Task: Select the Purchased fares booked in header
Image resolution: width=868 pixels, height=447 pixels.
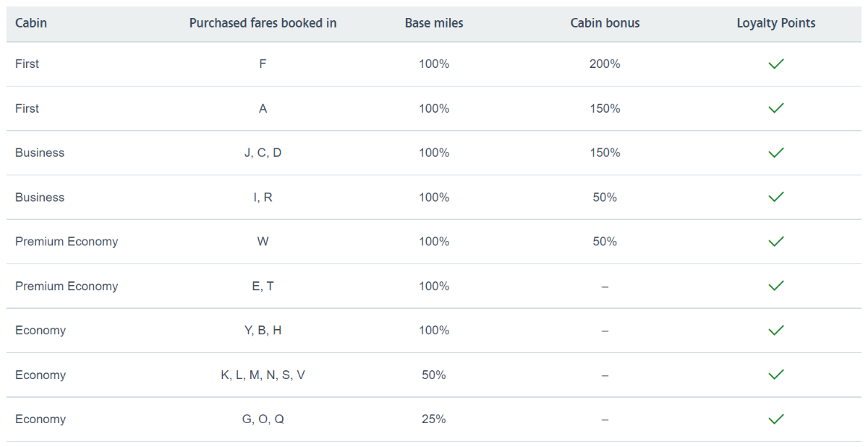Action: (x=263, y=23)
